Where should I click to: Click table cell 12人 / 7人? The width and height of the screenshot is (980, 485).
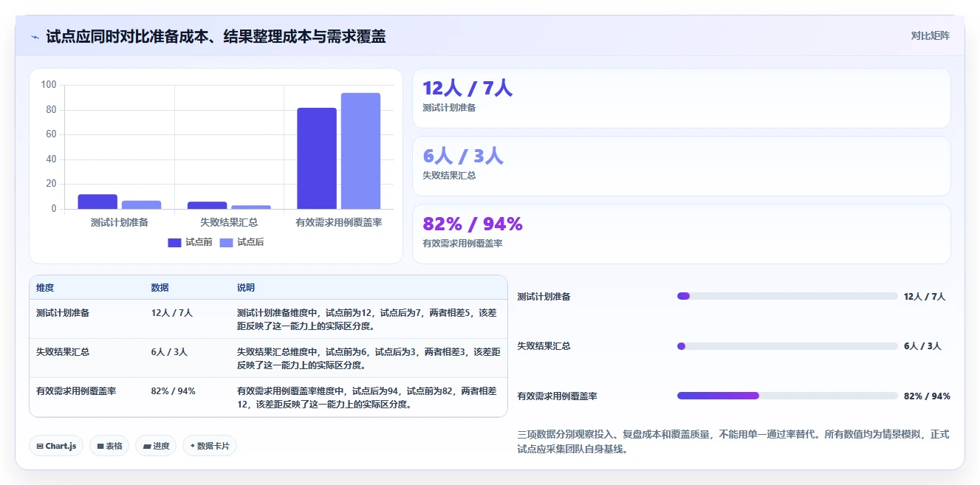pos(171,312)
